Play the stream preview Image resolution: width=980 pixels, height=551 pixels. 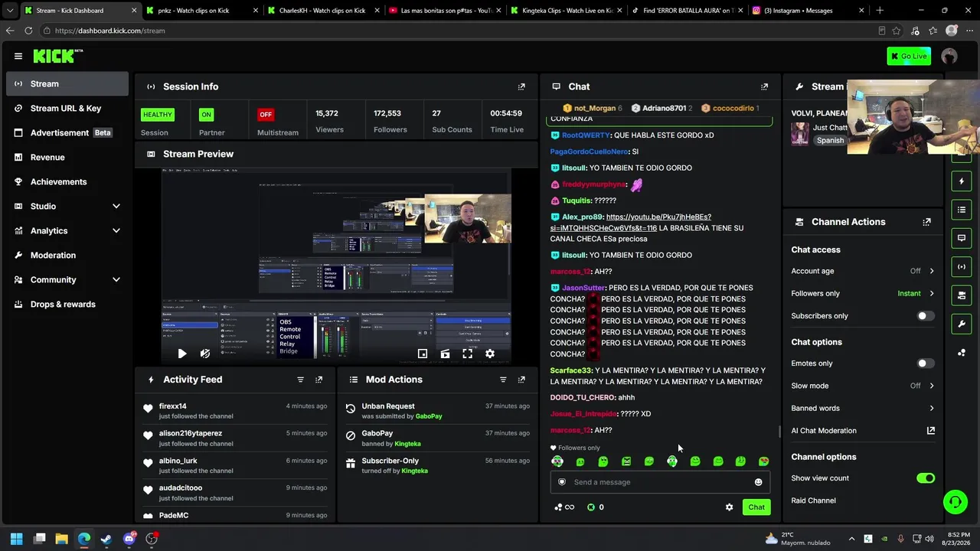tap(181, 354)
